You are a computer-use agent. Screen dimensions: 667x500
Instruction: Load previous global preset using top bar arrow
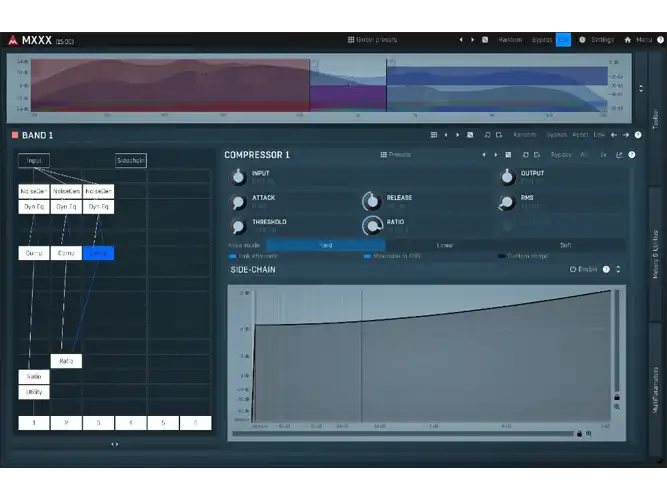pos(461,40)
